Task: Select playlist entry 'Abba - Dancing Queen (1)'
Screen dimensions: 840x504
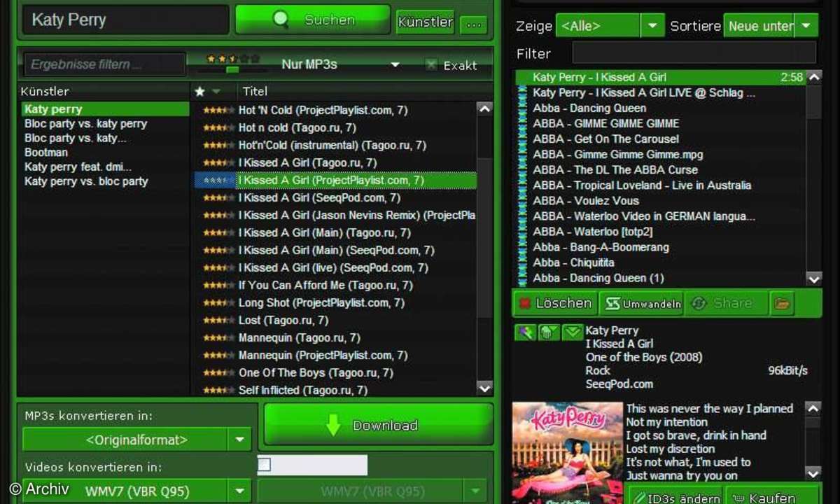Action: (598, 278)
